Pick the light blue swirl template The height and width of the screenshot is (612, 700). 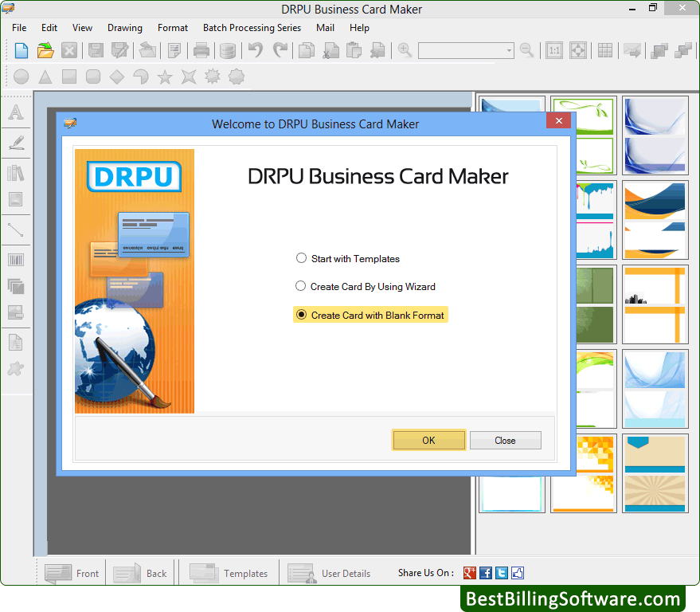655,389
